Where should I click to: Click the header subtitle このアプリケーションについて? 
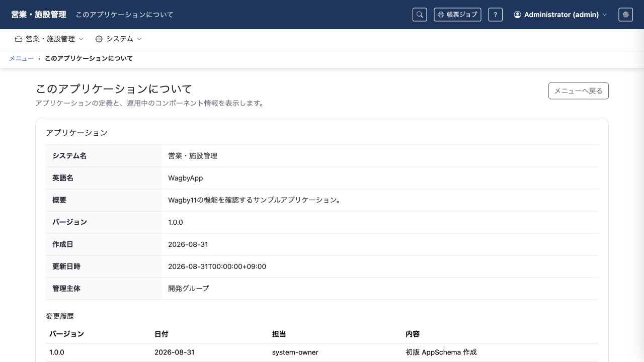click(124, 15)
